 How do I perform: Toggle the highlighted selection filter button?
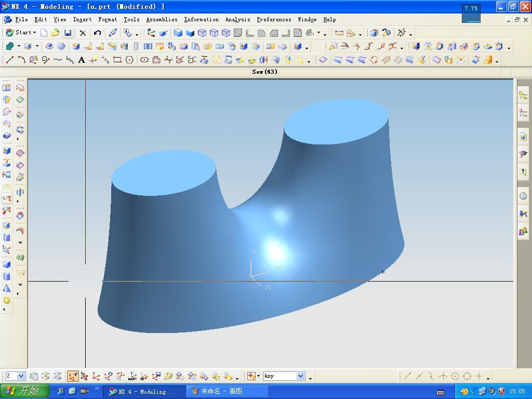(x=73, y=376)
